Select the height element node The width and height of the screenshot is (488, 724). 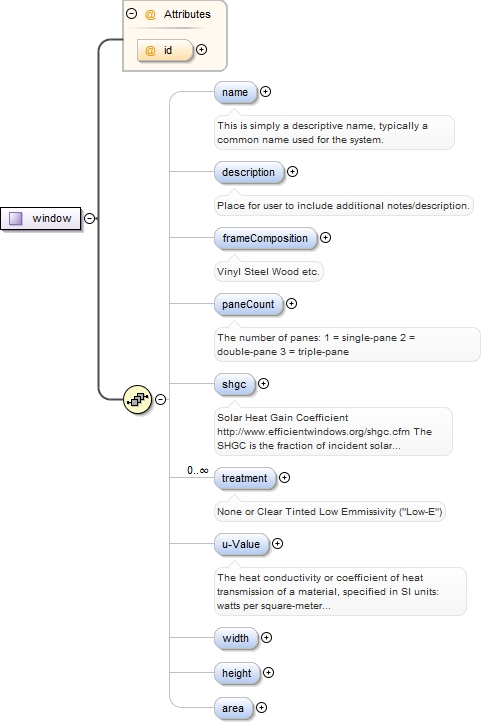237,673
